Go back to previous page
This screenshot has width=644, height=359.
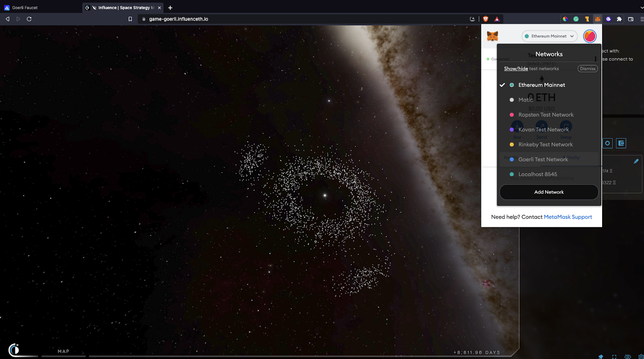7,19
